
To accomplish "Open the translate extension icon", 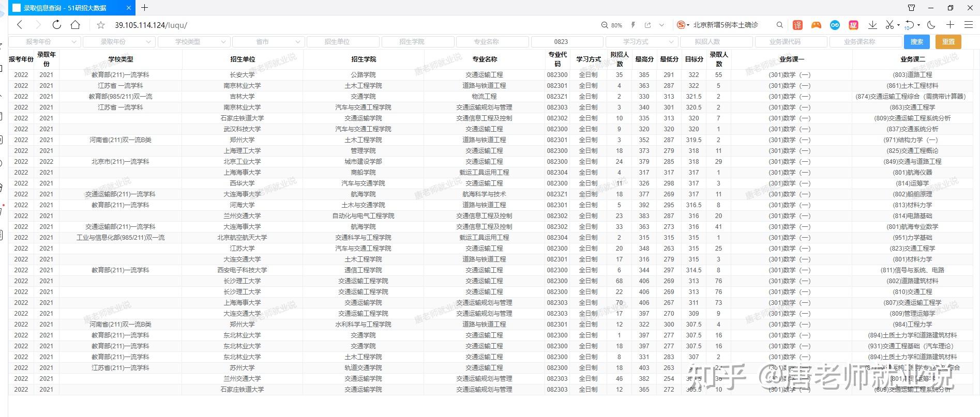I will [797, 25].
